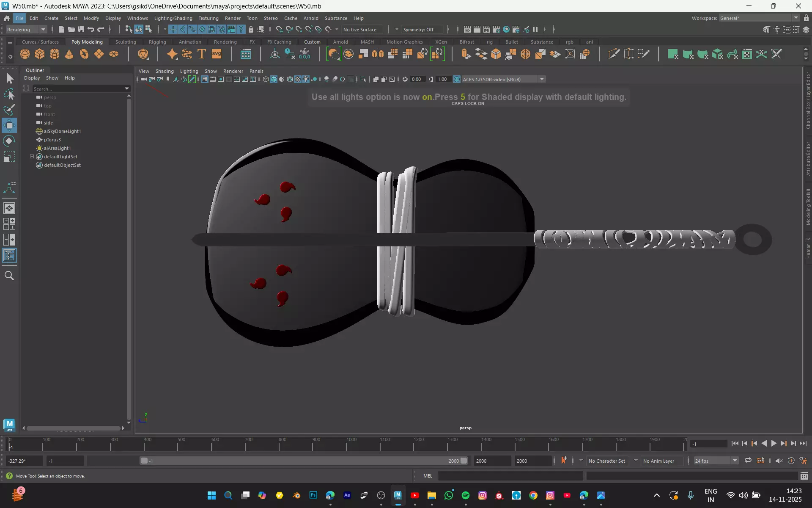812x508 pixels.
Task: Click the polygon sphere shelf icon
Action: [x=25, y=54]
